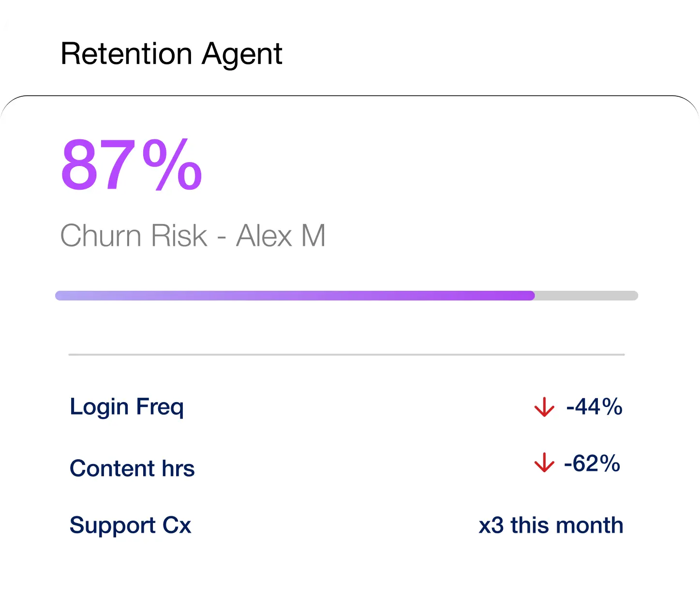Click the word Agent in the header
This screenshot has width=700, height=614.
click(x=242, y=54)
